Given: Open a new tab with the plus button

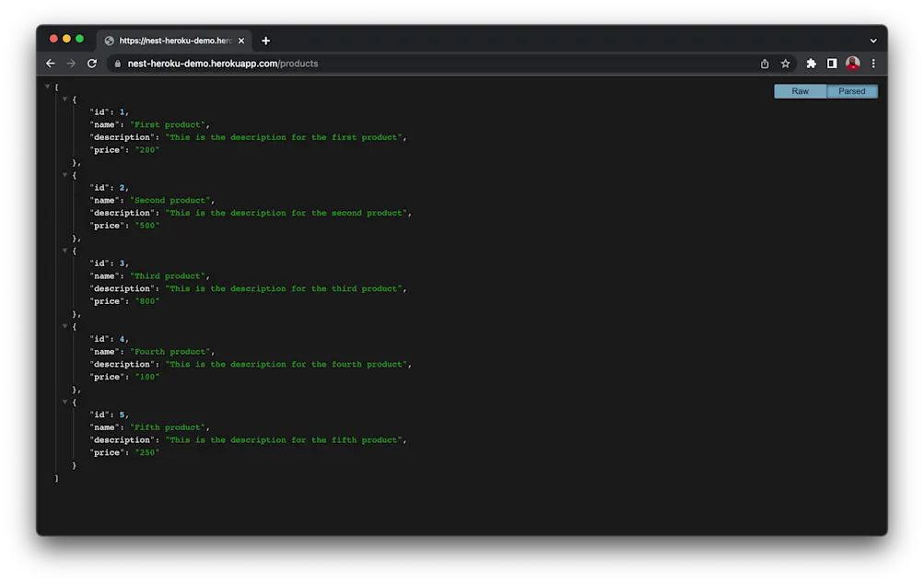Looking at the screenshot, I should 265,40.
